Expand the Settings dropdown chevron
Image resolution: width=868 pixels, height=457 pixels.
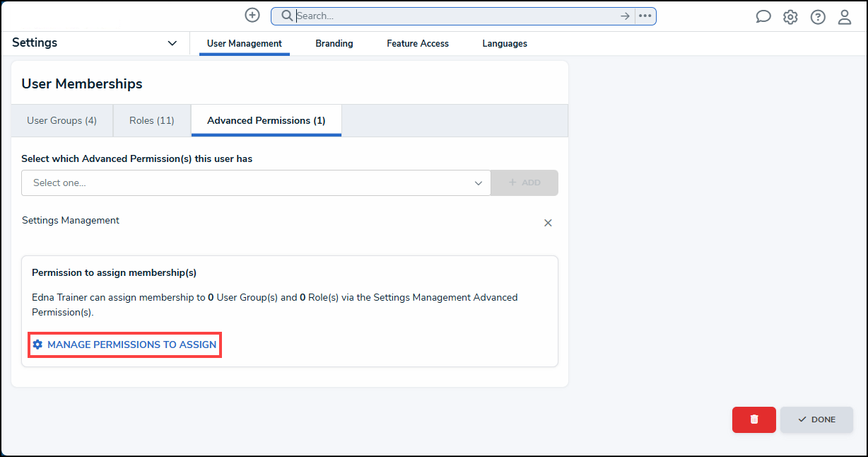pyautogui.click(x=172, y=43)
